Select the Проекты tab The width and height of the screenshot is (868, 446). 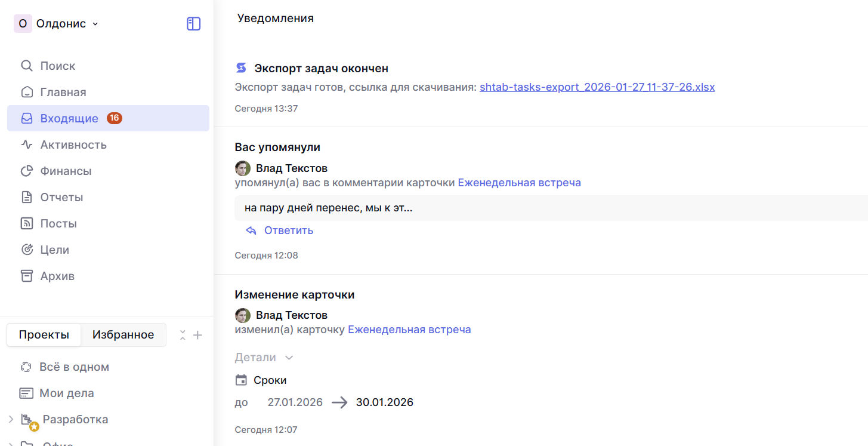click(x=44, y=335)
